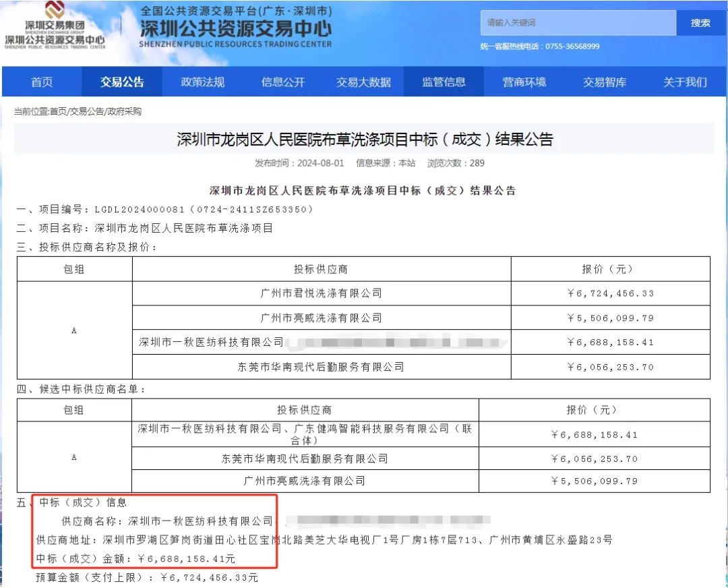
Task: Open the 信息公开 menu item
Action: click(x=283, y=82)
